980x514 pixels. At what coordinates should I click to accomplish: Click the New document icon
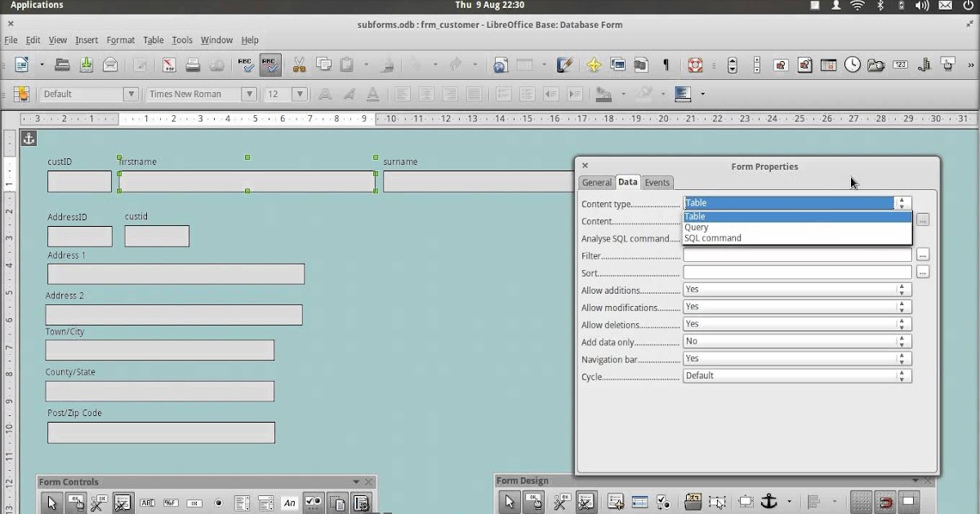[x=21, y=65]
